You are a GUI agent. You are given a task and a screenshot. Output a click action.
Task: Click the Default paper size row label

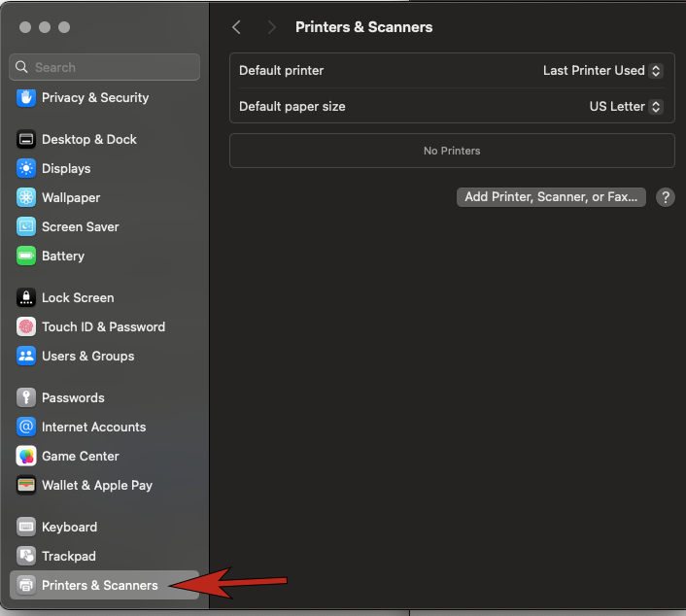pos(292,106)
